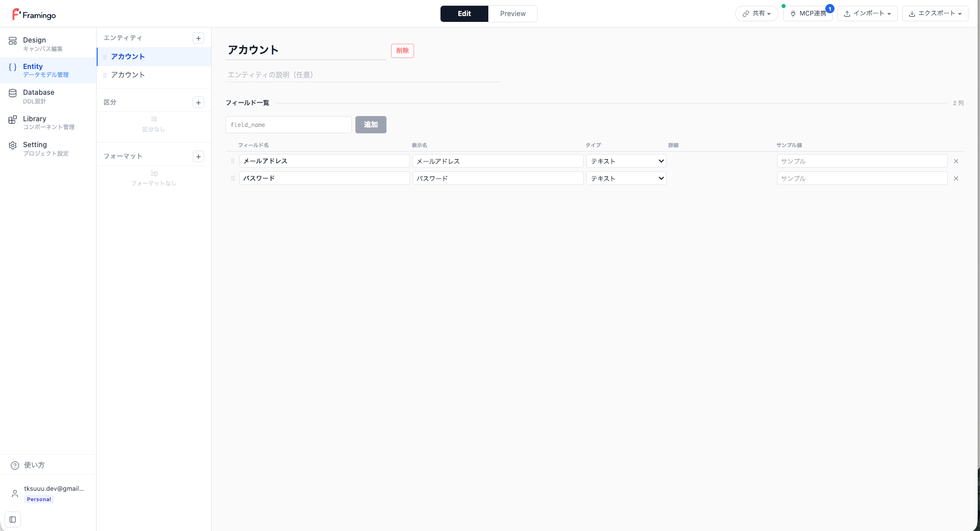Click sample value input for メールアドレス row
The height and width of the screenshot is (531, 980).
point(862,161)
